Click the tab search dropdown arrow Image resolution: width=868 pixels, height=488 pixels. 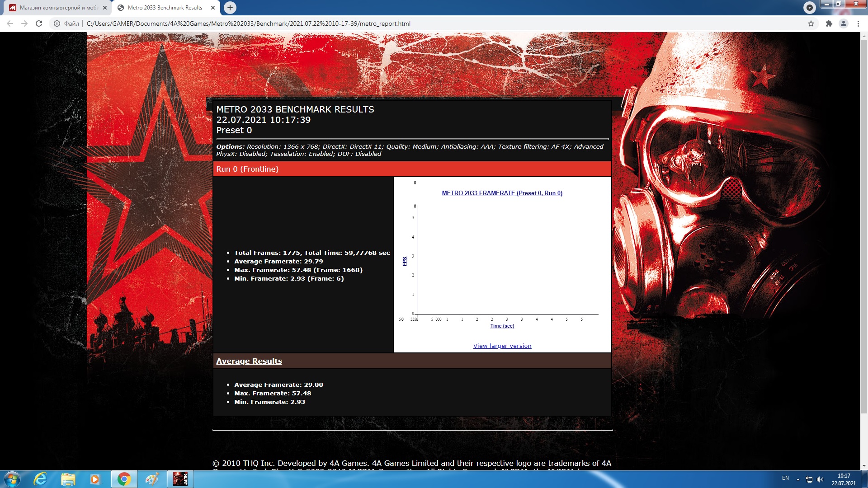809,8
